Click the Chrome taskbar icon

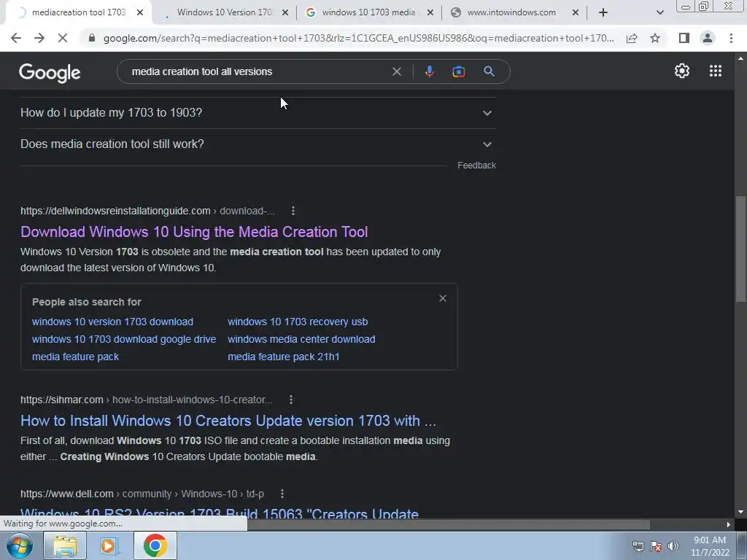click(155, 545)
